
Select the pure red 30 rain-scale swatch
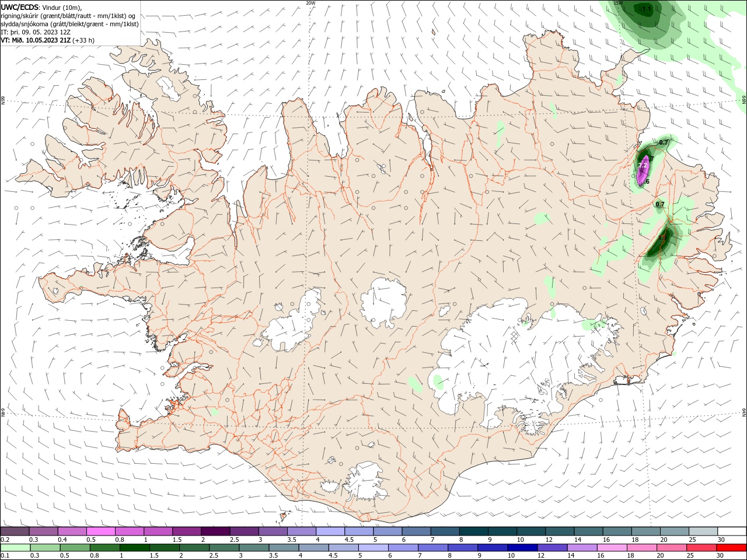point(731,548)
